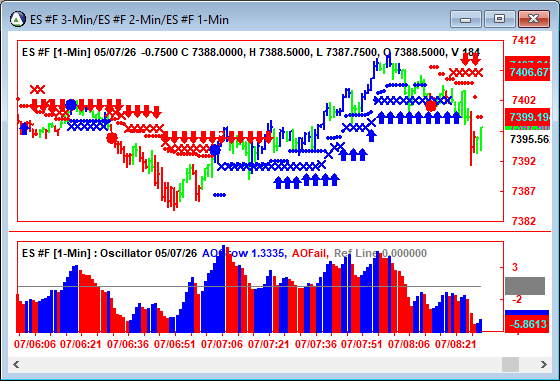Image resolution: width=560 pixels, height=381 pixels.
Task: Click the chart window application icon
Action: tap(18, 19)
